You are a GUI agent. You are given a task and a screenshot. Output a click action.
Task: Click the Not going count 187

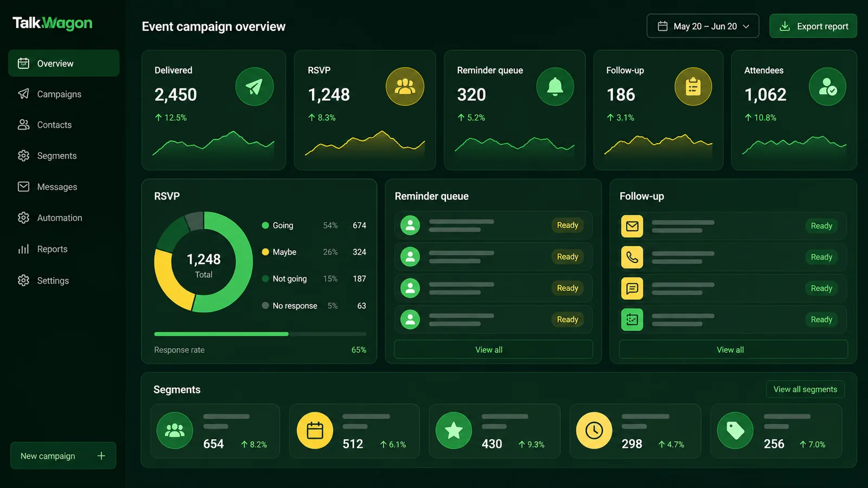pyautogui.click(x=359, y=279)
